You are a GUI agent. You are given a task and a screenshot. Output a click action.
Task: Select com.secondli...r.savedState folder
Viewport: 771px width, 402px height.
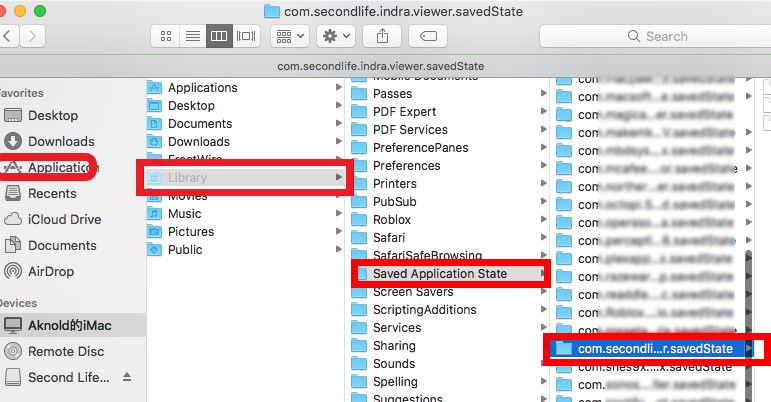[x=652, y=349]
